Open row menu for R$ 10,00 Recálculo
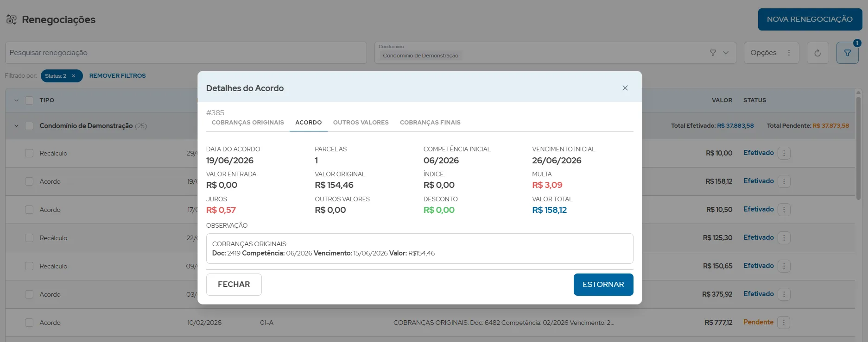 pyautogui.click(x=784, y=153)
